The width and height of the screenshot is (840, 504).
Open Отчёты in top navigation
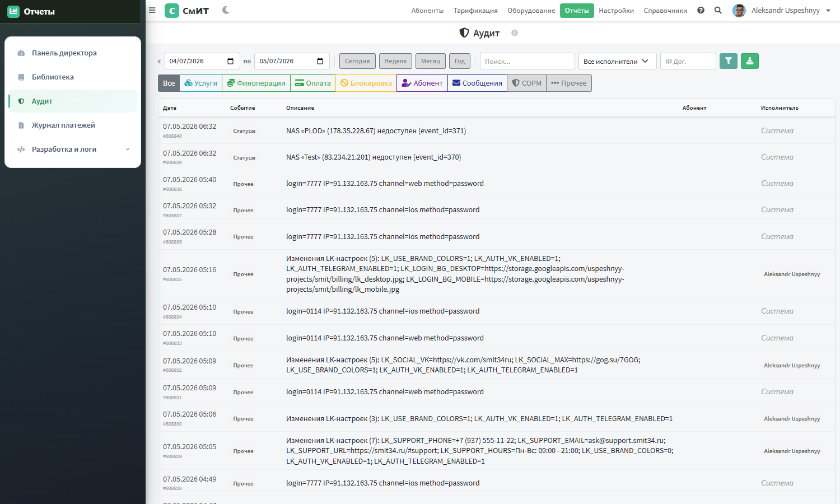pyautogui.click(x=577, y=11)
